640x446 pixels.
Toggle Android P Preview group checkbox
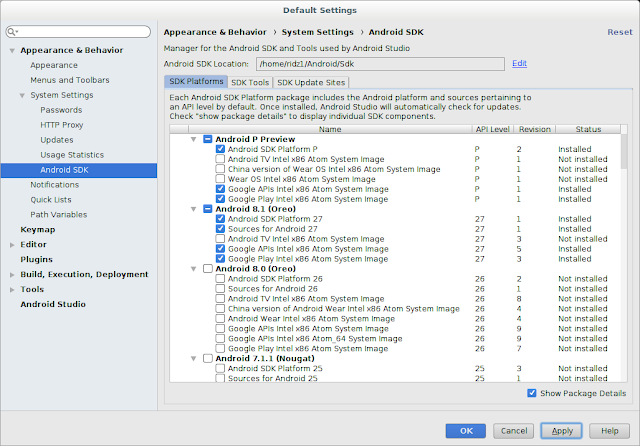pyautogui.click(x=208, y=139)
